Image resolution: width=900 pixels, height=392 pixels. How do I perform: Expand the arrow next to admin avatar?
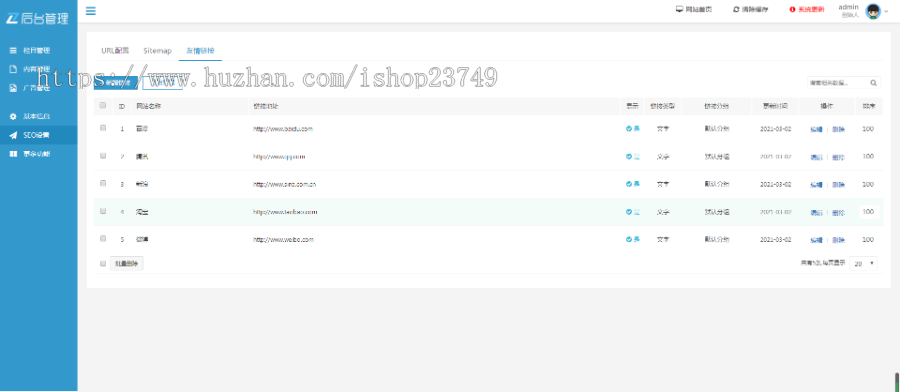(x=886, y=11)
